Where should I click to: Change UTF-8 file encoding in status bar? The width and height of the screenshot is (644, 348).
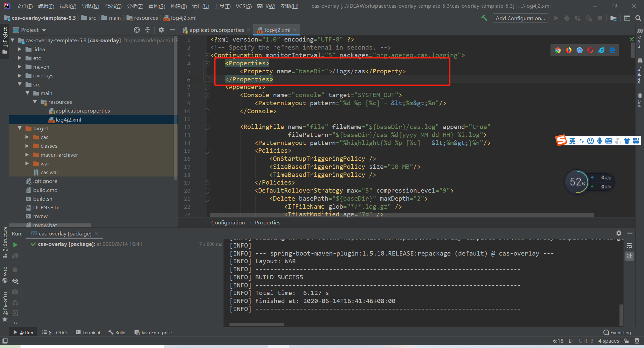point(586,341)
